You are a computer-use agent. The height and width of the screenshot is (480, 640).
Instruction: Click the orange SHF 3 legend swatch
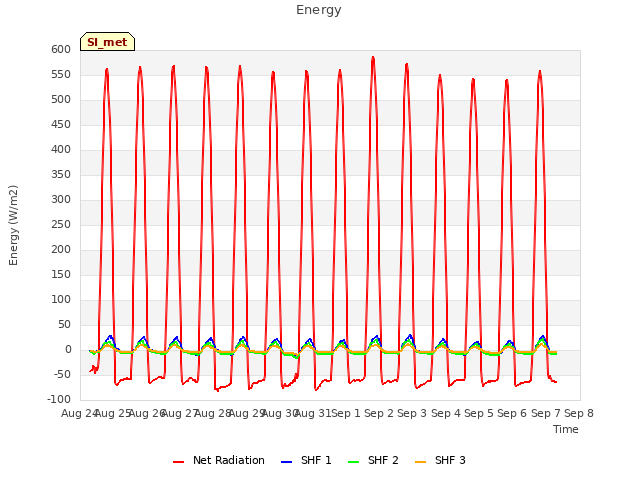(420, 462)
